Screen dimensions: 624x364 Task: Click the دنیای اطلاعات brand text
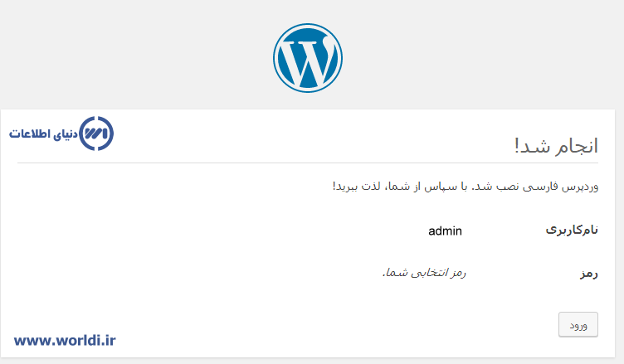[x=43, y=133]
